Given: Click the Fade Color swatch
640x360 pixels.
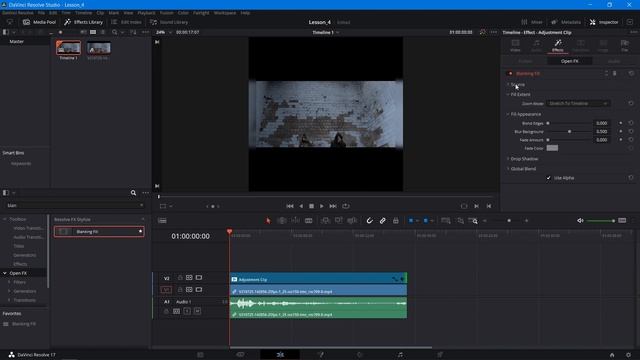Looking at the screenshot, I should tap(552, 148).
